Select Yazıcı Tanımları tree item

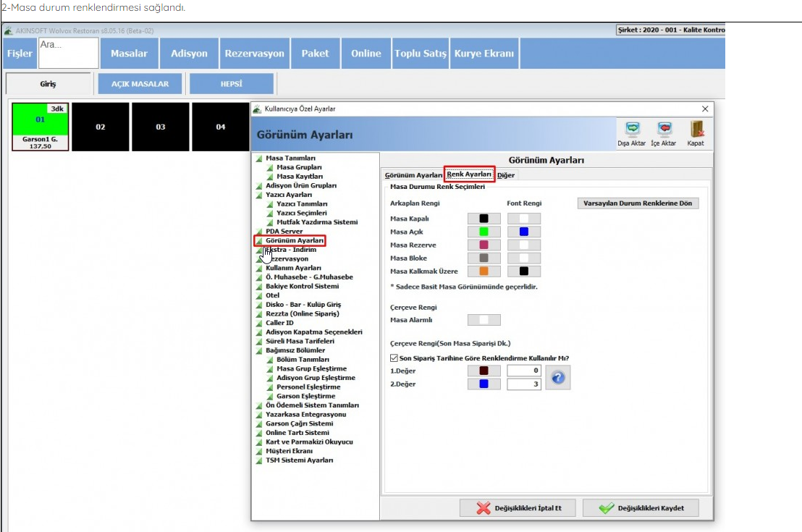[x=302, y=204]
